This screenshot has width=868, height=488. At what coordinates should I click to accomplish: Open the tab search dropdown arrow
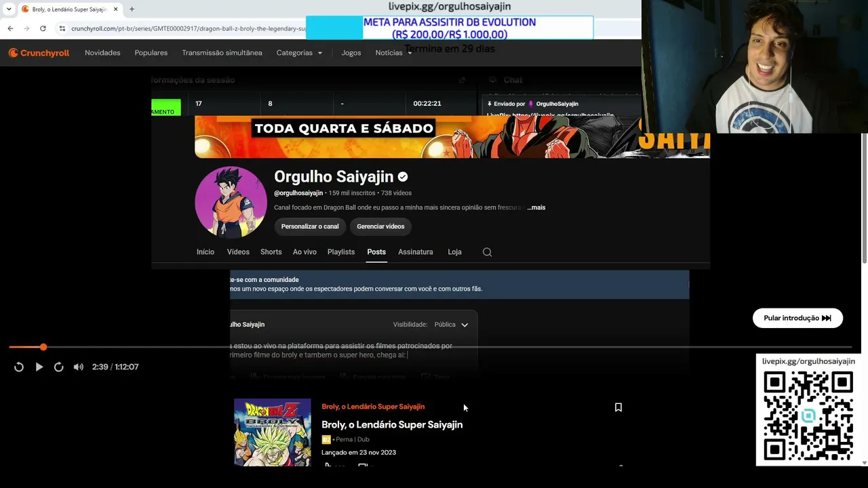[9, 9]
